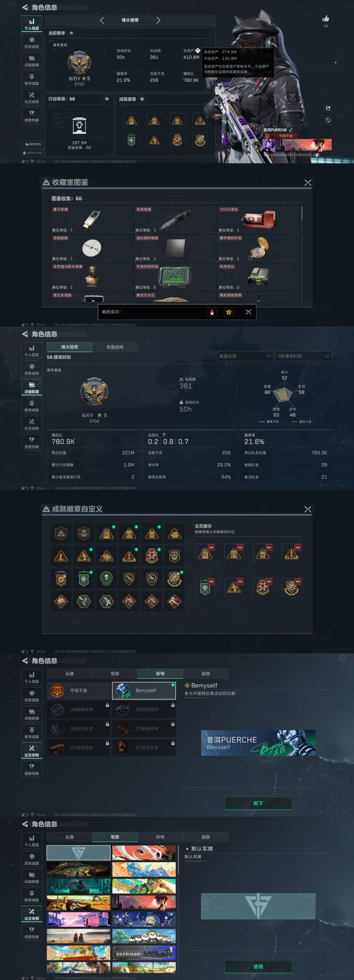Click the question mark next to 战损比

pyautogui.click(x=164, y=435)
